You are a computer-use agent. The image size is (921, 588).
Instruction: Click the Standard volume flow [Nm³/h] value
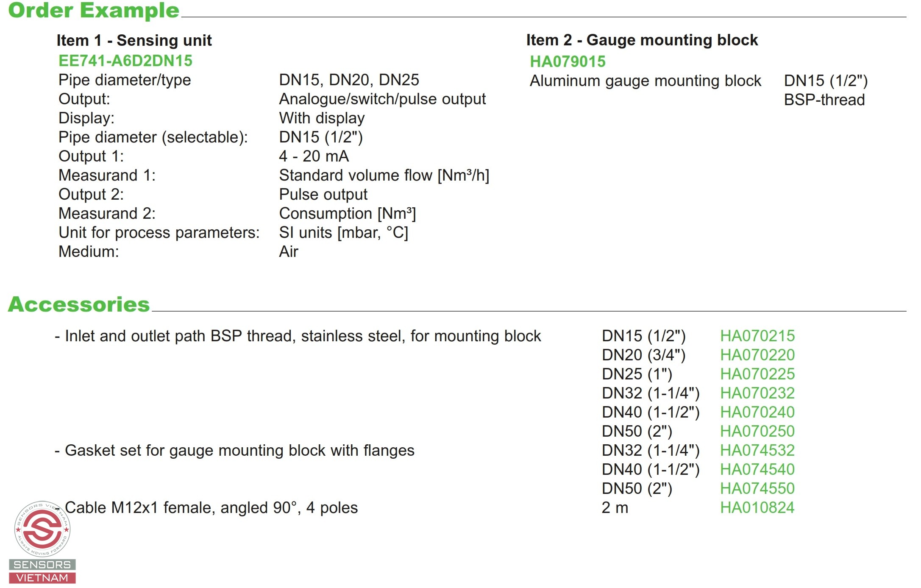click(x=384, y=175)
